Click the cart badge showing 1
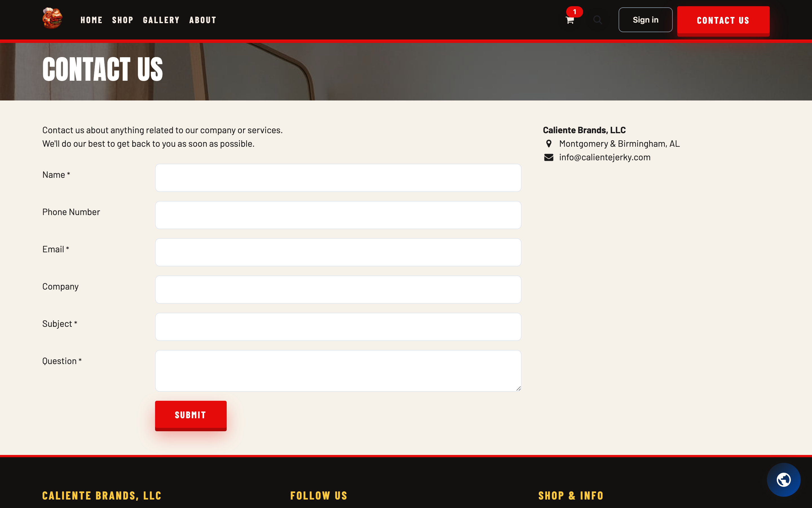 click(x=574, y=12)
